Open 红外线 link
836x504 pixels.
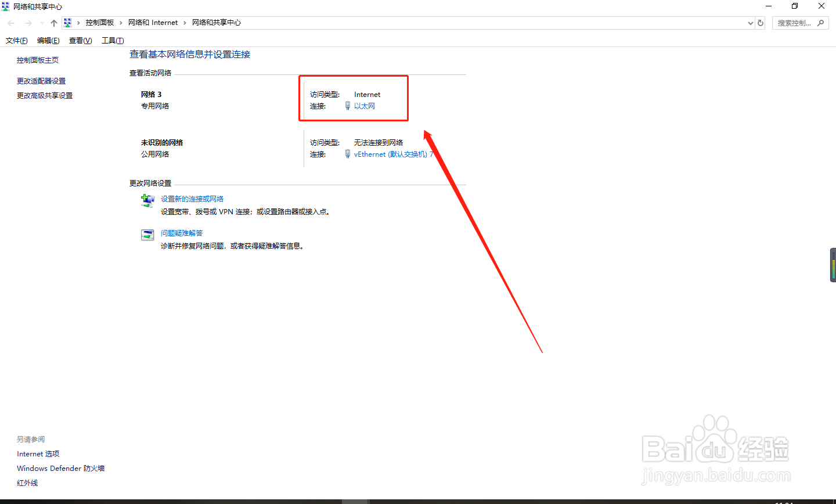point(27,483)
